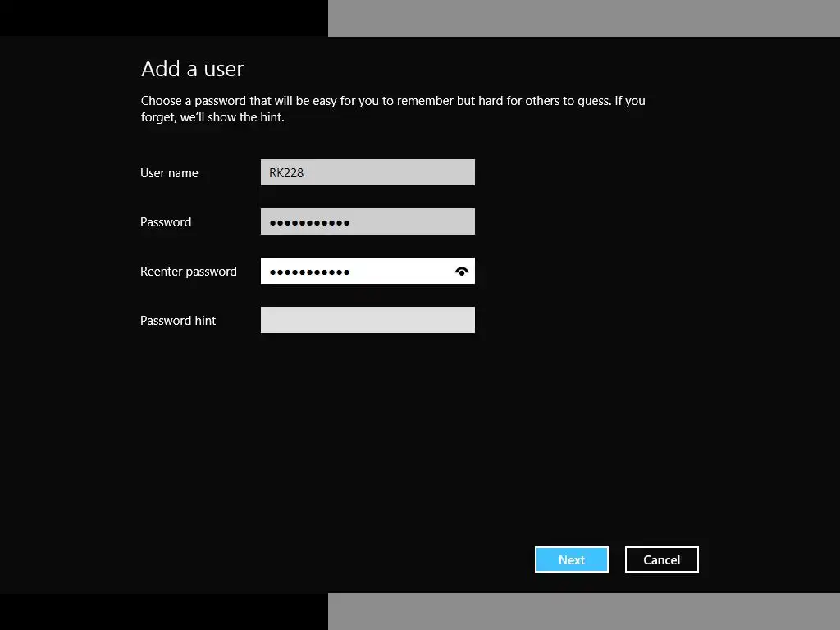The width and height of the screenshot is (840, 630).
Task: Click the User name field containing RK228
Action: [367, 172]
